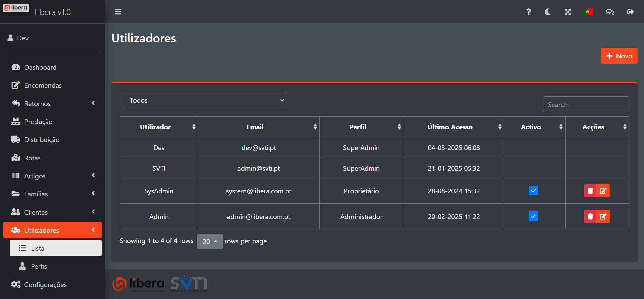Expand the Retornos sidebar menu
Image resolution: width=644 pixels, height=299 pixels.
(53, 104)
